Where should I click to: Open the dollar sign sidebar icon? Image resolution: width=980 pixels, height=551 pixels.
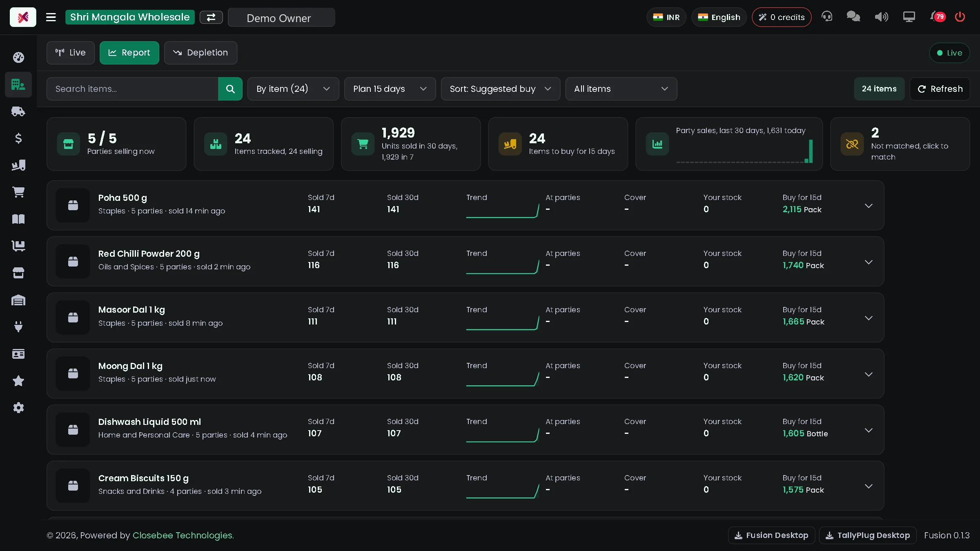pyautogui.click(x=18, y=138)
